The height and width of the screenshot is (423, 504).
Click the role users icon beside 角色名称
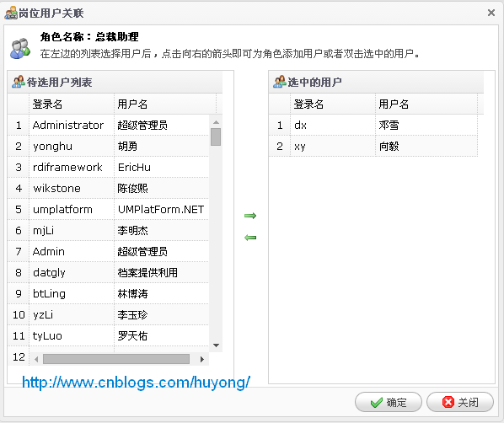[x=20, y=49]
